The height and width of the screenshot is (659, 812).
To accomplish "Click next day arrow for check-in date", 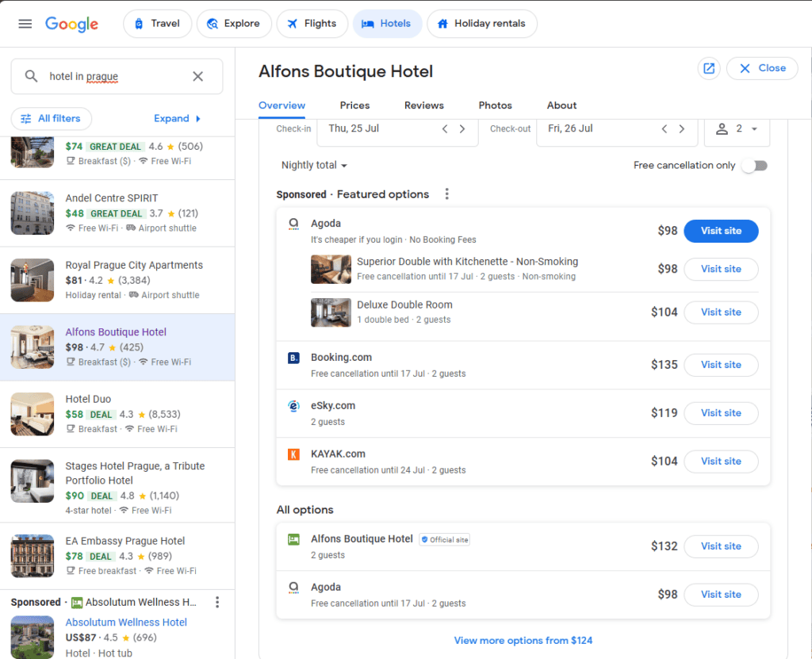I will pos(462,129).
